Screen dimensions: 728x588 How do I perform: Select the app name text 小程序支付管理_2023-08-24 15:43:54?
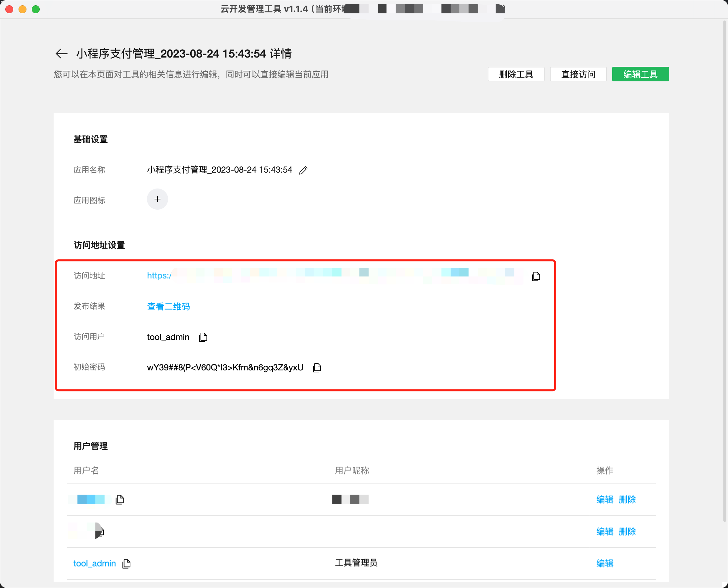(219, 170)
